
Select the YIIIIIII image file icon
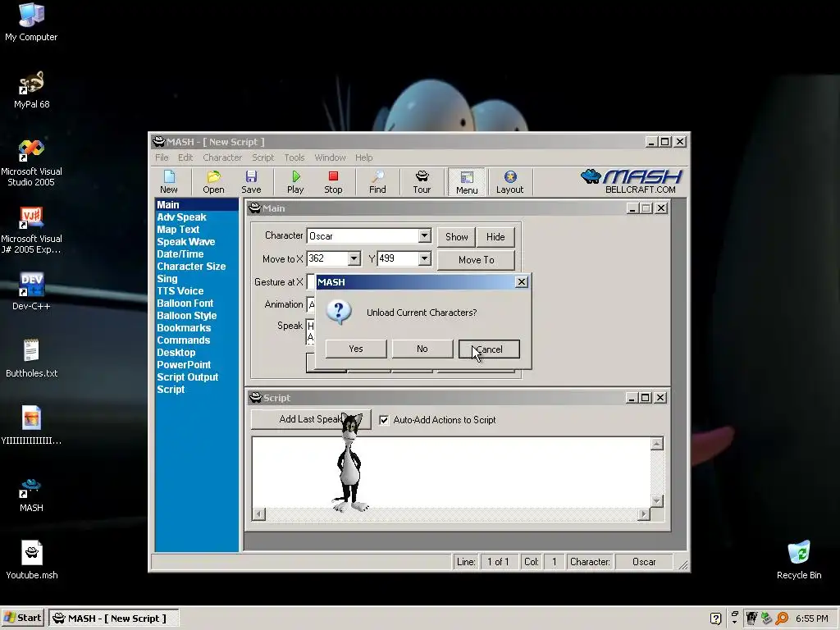(31, 427)
